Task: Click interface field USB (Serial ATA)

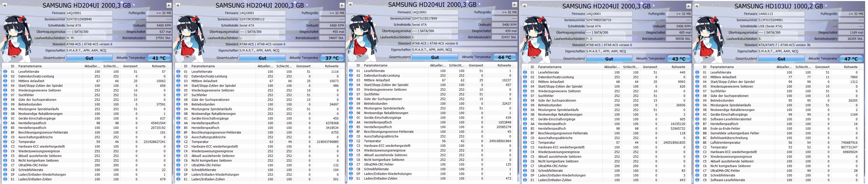Action: (781, 26)
